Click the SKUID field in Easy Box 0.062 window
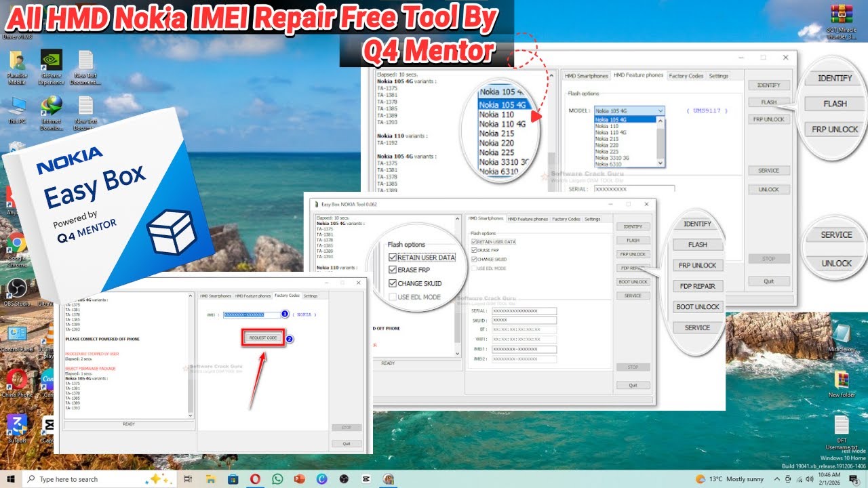The image size is (868, 488). [524, 320]
